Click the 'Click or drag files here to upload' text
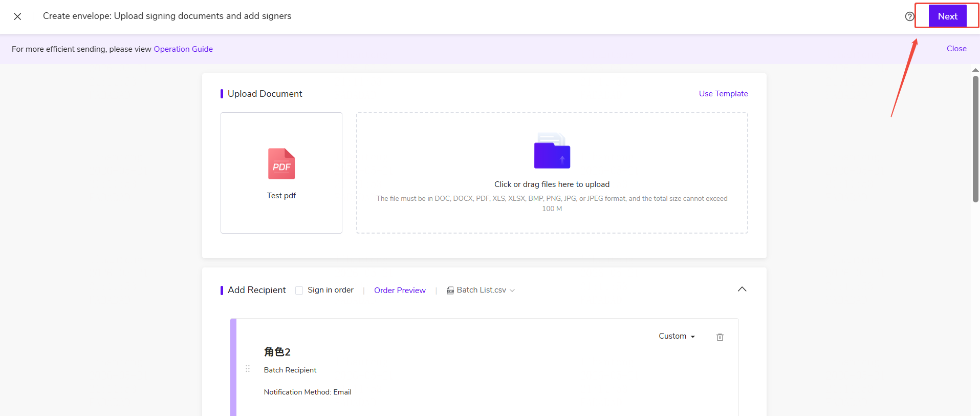The image size is (980, 416). pos(552,184)
